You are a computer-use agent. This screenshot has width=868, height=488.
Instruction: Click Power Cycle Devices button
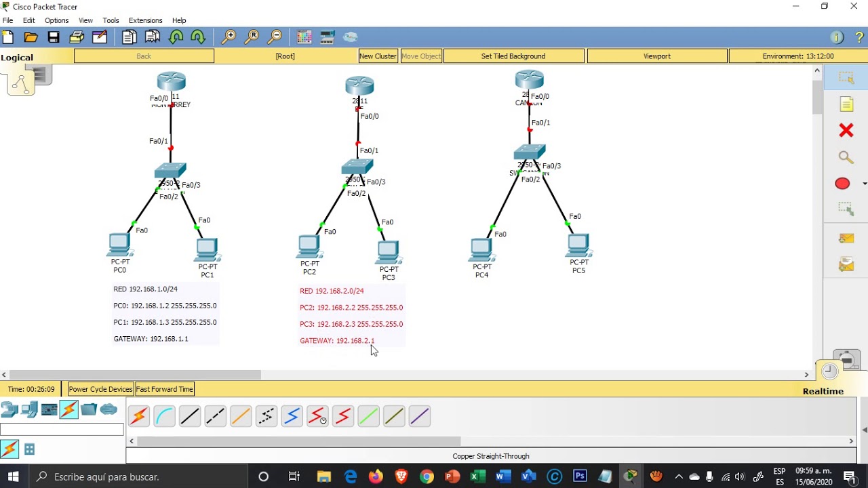pyautogui.click(x=100, y=389)
